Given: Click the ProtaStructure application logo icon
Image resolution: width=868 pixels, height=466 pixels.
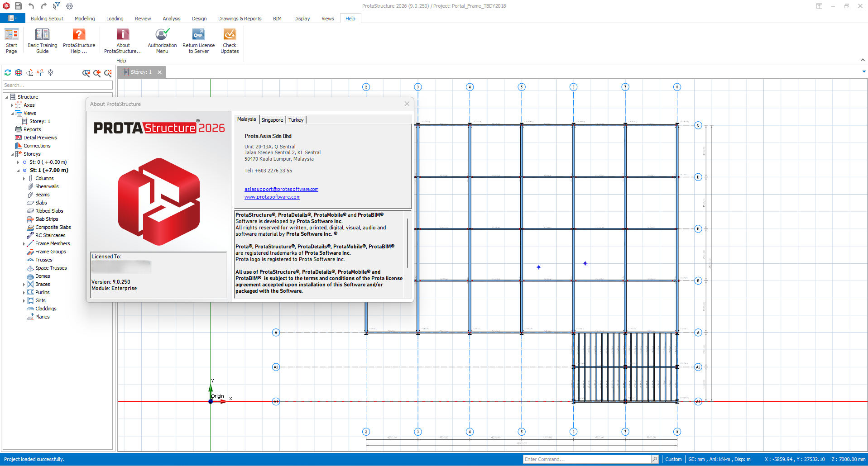Looking at the screenshot, I should pos(6,6).
